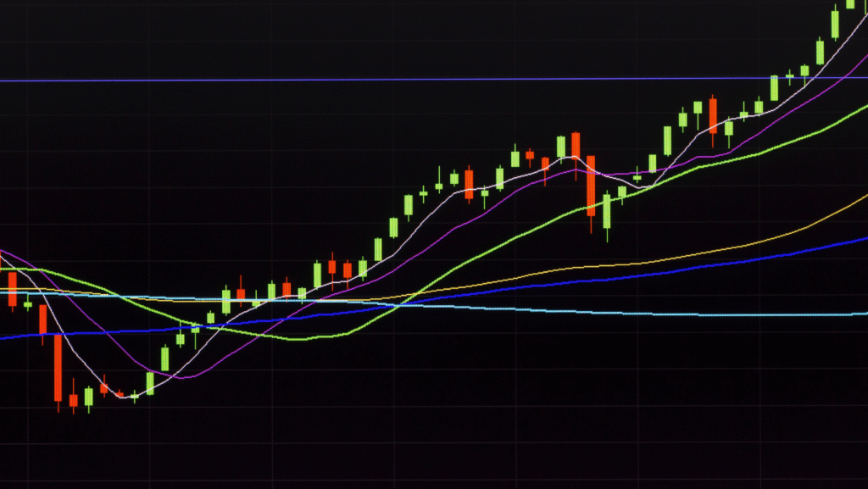The height and width of the screenshot is (489, 868).
Task: Click the large red candle at the mid-right pullback
Action: (591, 182)
